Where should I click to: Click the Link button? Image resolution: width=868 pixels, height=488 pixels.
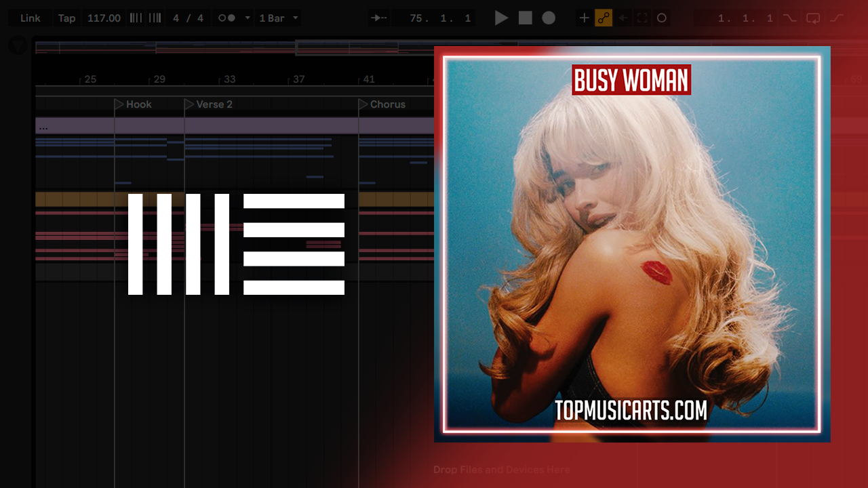coord(30,18)
